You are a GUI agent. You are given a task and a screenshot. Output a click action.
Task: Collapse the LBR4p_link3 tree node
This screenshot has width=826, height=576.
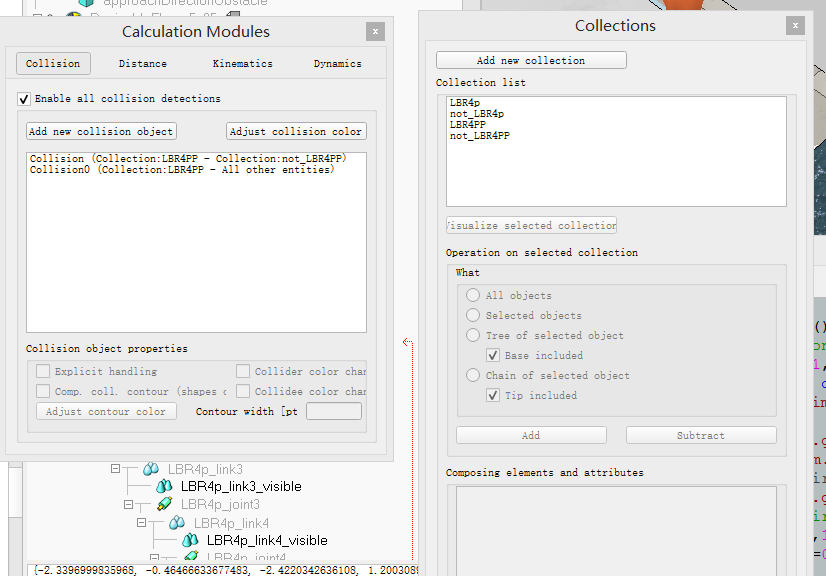click(115, 469)
